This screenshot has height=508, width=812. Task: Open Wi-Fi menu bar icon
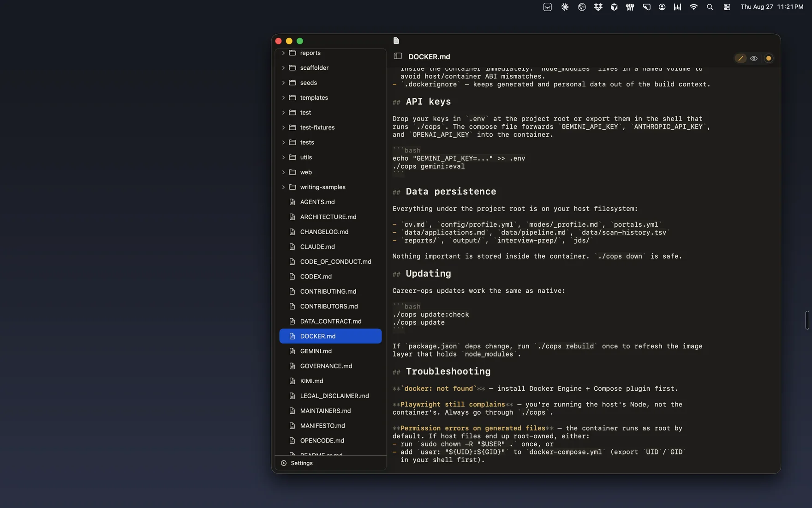[693, 7]
